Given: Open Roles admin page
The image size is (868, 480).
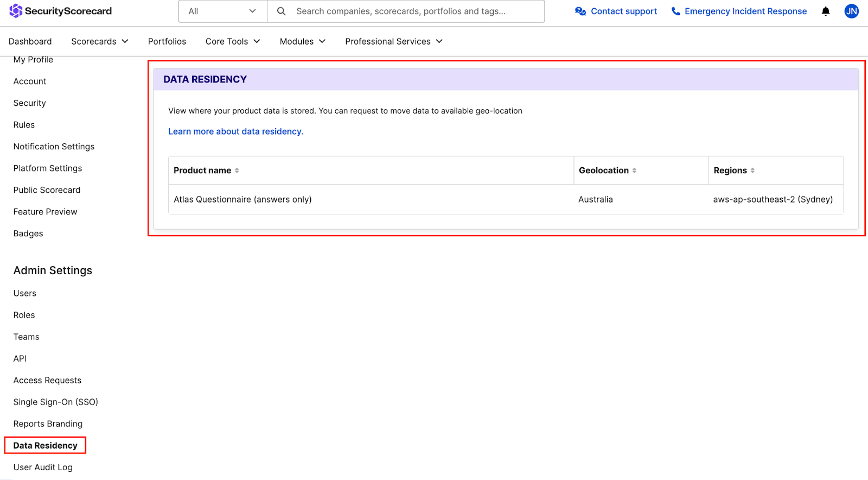Looking at the screenshot, I should pyautogui.click(x=24, y=315).
